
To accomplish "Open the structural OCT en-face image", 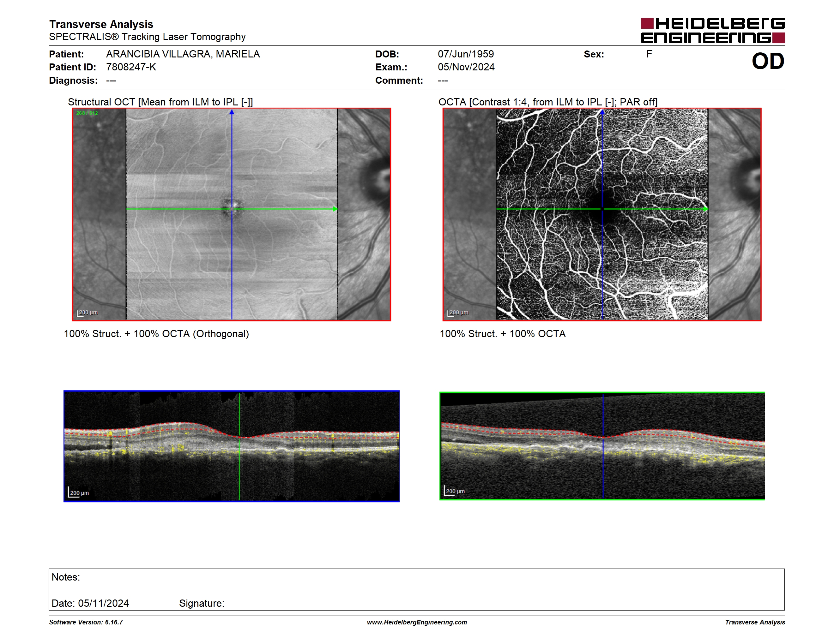I will click(232, 214).
